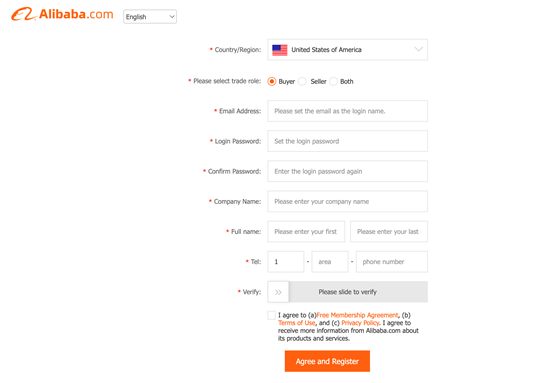Open the Privacy Policy link
Viewport: 540px width, 383px height.
pos(360,323)
